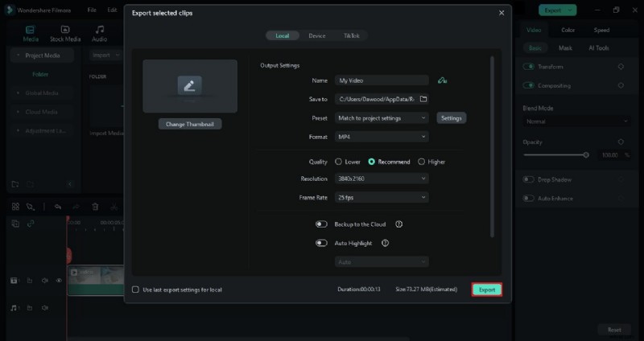Enable the Backup to the Cloud toggle
This screenshot has width=644, height=341.
(x=322, y=224)
